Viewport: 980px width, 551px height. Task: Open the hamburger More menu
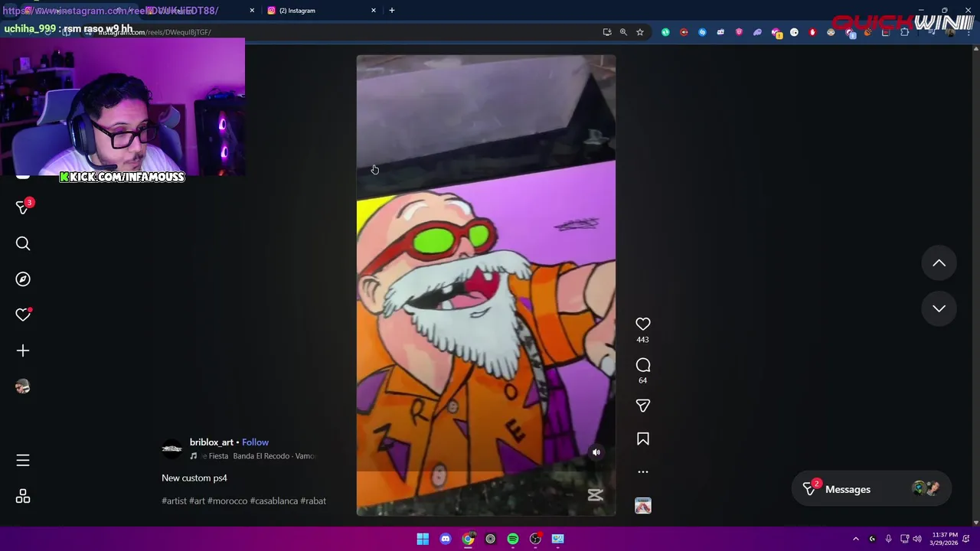click(x=23, y=460)
